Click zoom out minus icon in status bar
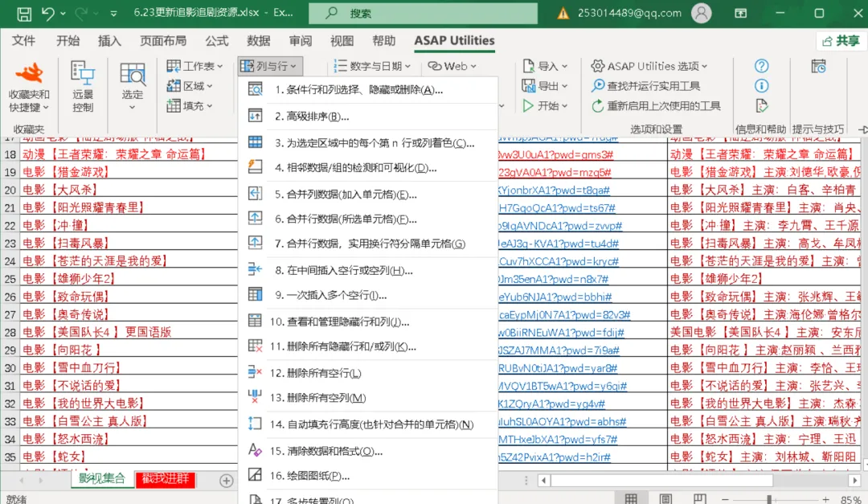 [x=725, y=499]
